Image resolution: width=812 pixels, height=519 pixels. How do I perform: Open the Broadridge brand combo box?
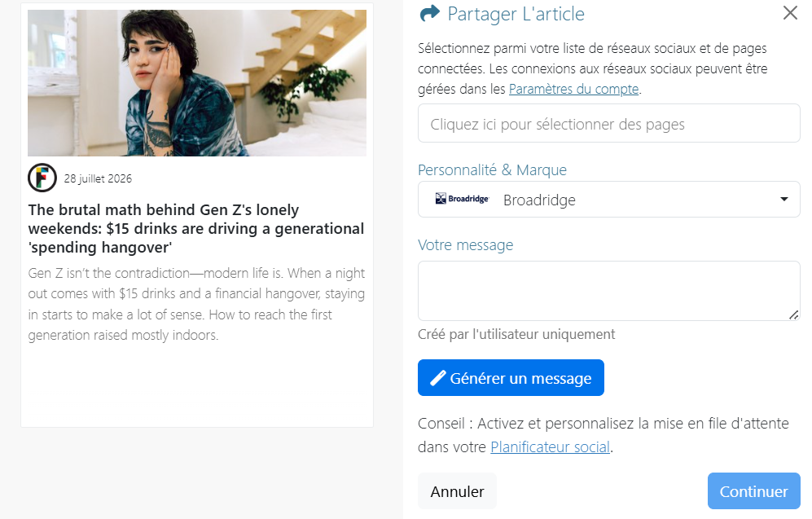609,200
